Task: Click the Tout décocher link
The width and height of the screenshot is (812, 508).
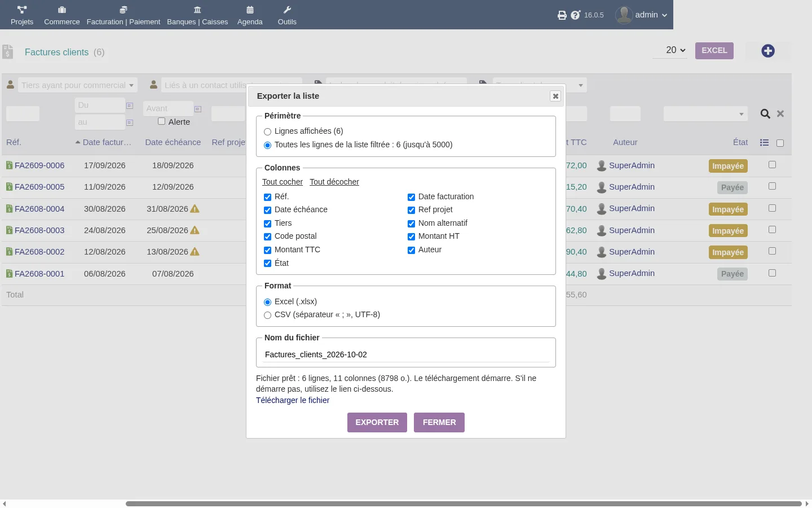Action: coord(334,182)
